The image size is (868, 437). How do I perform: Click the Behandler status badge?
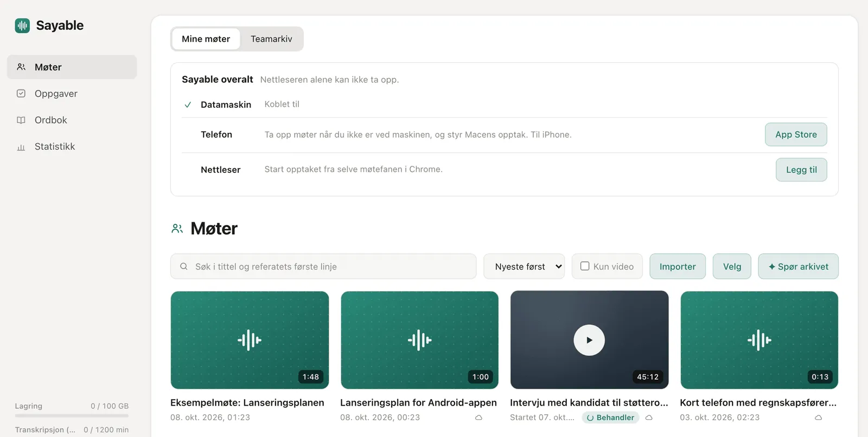(610, 417)
